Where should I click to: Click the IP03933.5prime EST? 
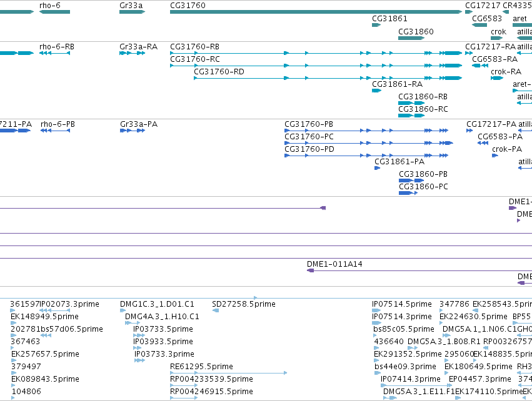(x=138, y=348)
